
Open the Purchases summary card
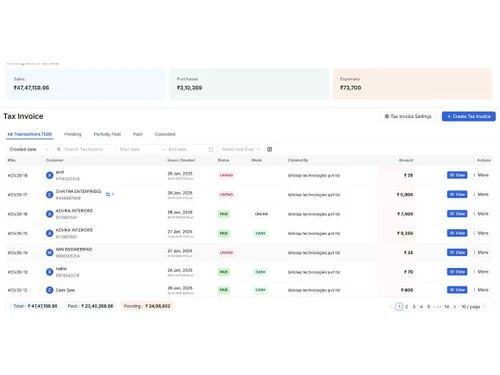[249, 84]
